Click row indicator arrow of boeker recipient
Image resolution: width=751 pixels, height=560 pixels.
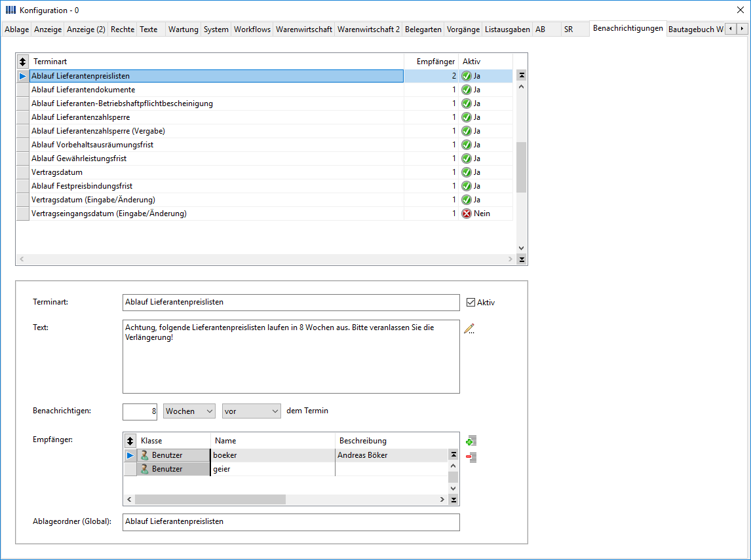coord(130,455)
